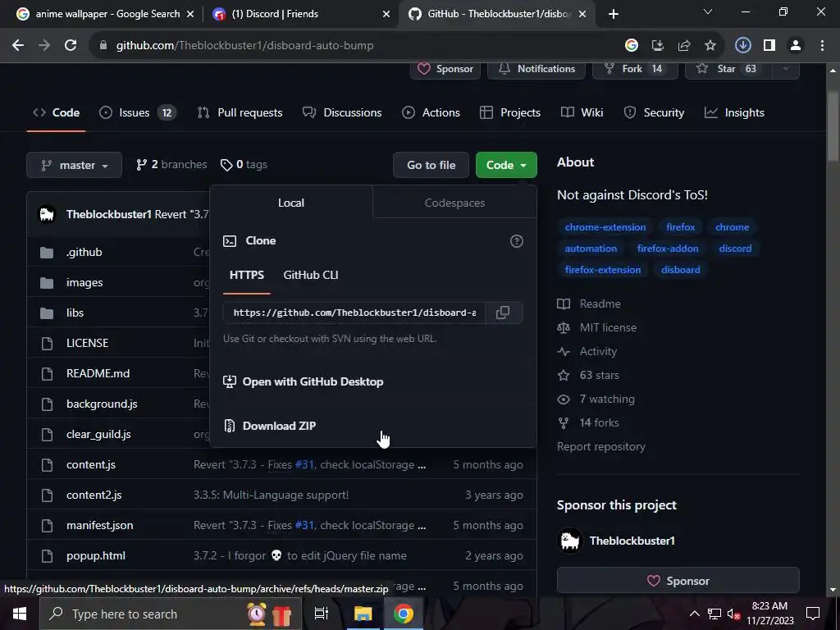Image resolution: width=840 pixels, height=630 pixels.
Task: Copy the HTTPS clone URL to clipboard
Action: pyautogui.click(x=503, y=313)
